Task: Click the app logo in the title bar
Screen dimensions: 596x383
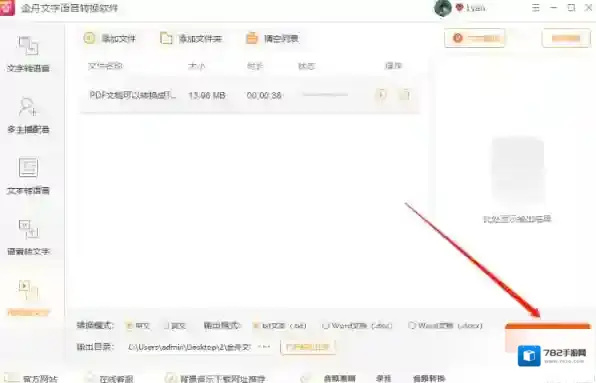Action: tap(7, 8)
